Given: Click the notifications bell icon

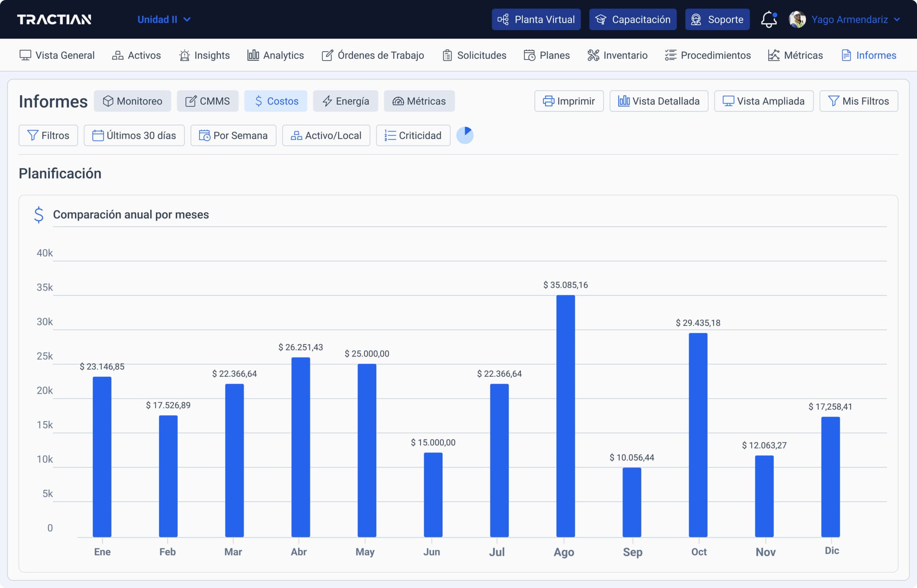Looking at the screenshot, I should tap(768, 19).
